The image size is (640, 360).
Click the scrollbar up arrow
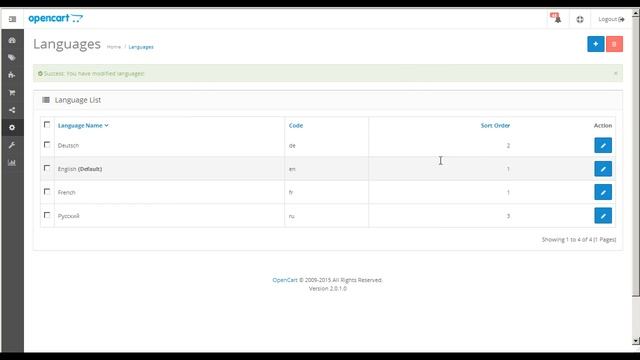636,13
